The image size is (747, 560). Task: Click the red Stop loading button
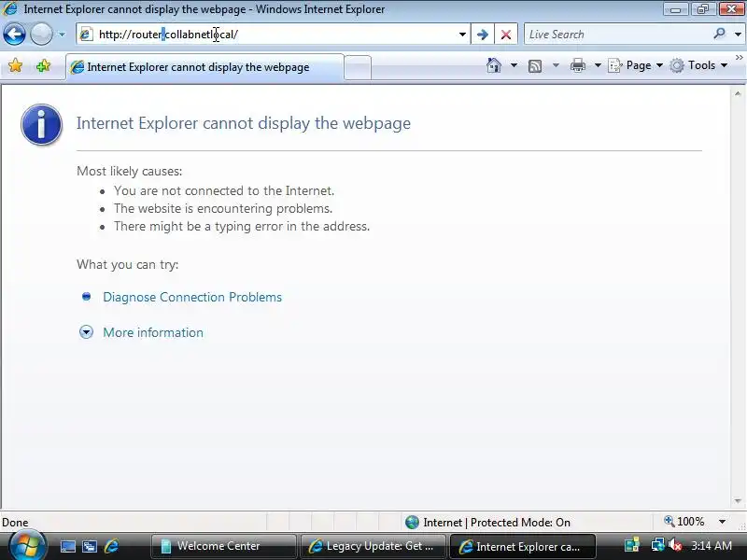coord(506,35)
